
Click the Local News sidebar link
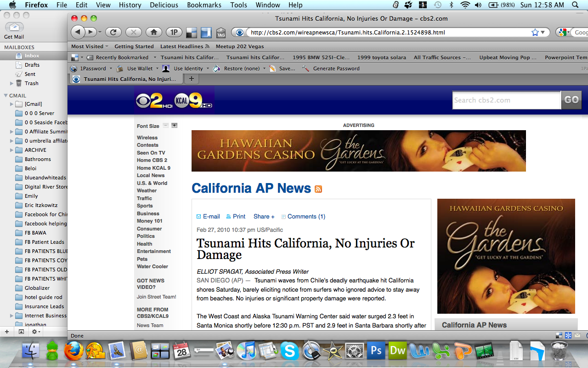pos(151,175)
